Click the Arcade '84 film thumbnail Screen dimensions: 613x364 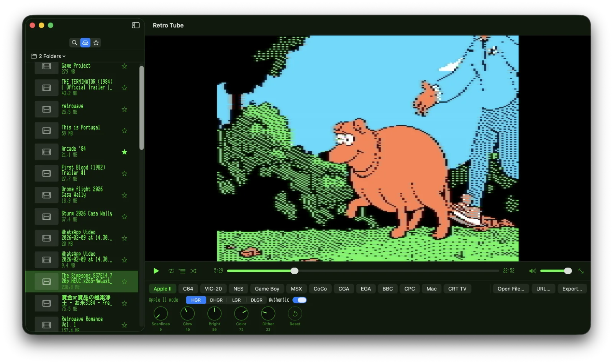click(x=46, y=152)
